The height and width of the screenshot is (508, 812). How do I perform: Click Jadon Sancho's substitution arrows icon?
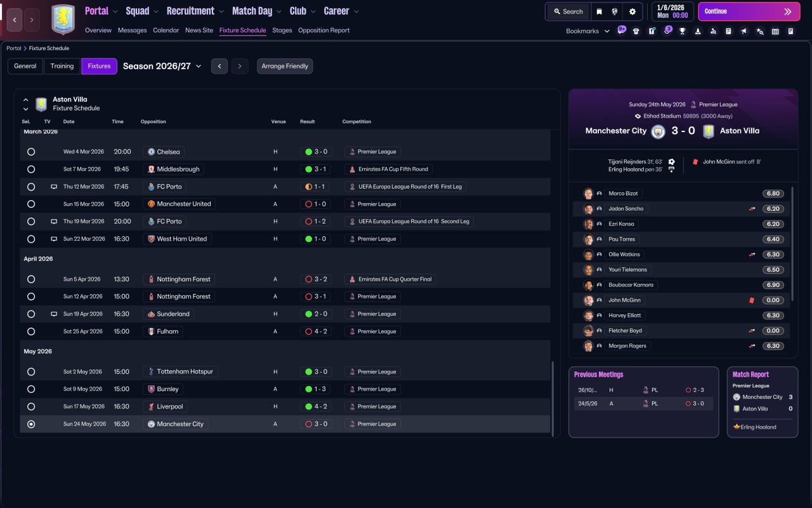tap(752, 209)
